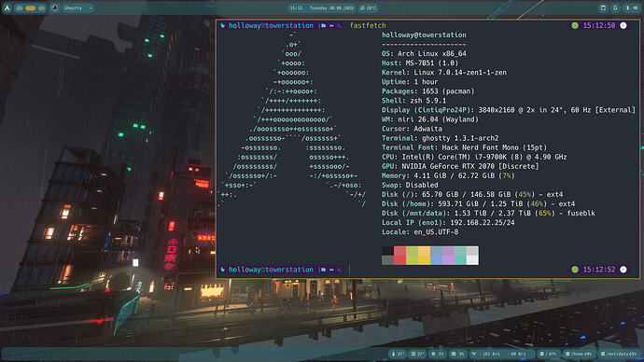Open the Tuesday date widget

(331, 7)
